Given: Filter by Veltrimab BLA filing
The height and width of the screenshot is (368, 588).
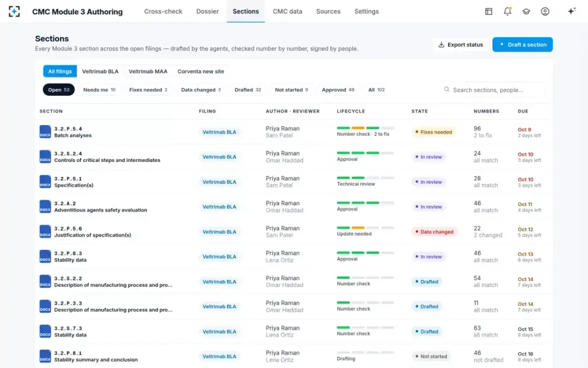Looking at the screenshot, I should (x=100, y=72).
